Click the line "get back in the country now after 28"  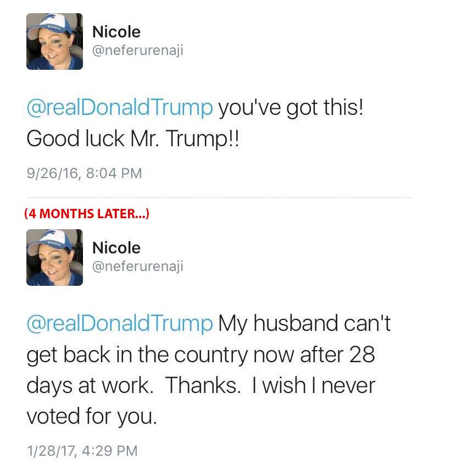200,354
